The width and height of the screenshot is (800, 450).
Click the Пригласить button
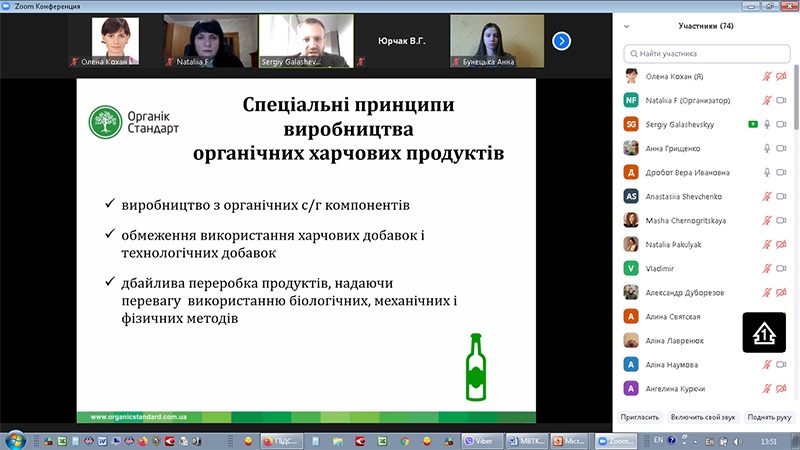tap(640, 417)
